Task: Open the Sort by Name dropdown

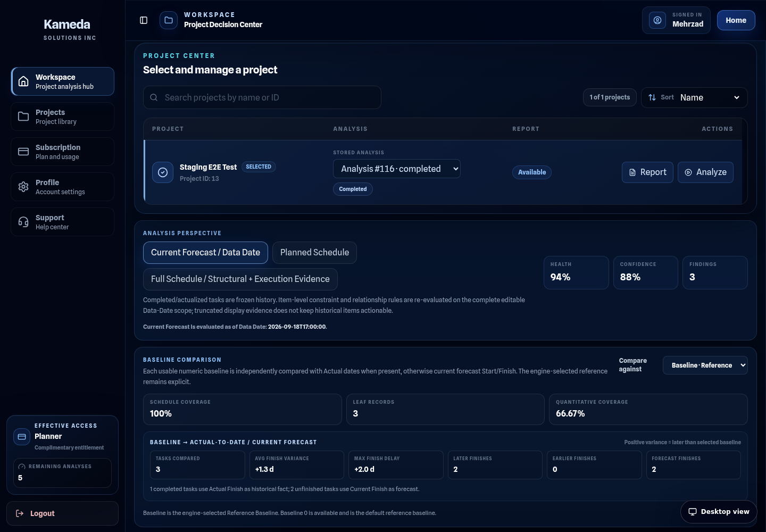Action: [x=694, y=97]
